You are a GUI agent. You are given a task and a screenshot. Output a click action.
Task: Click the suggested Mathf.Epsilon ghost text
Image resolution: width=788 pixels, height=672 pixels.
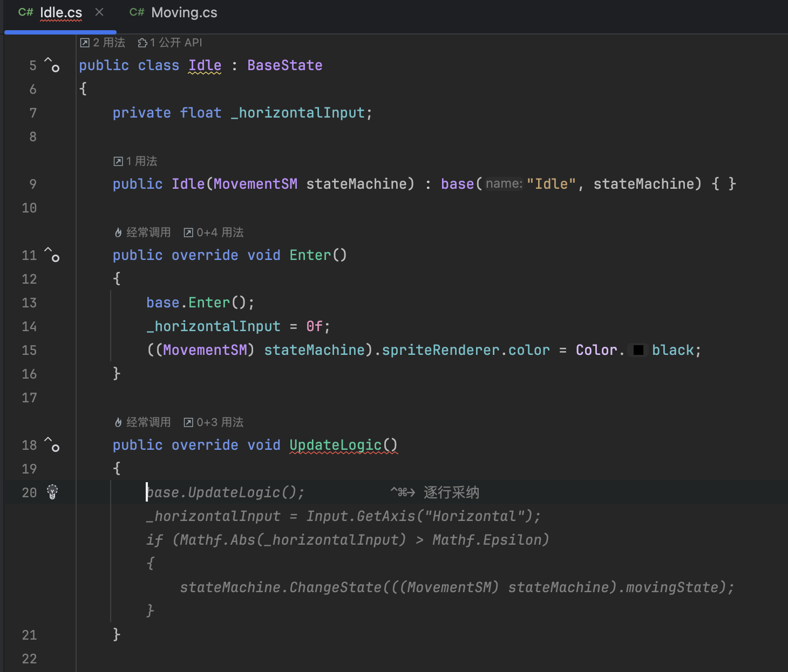click(487, 540)
